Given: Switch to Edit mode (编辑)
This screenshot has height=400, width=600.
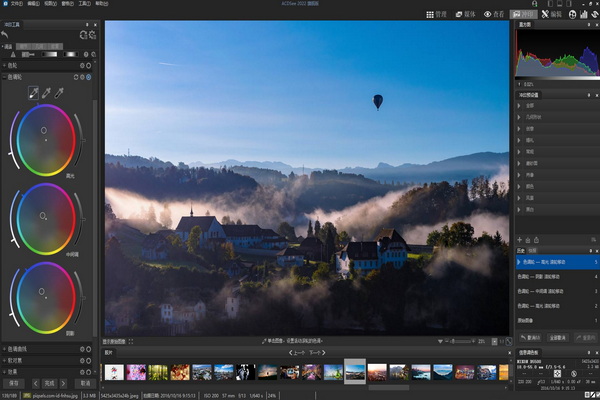Looking at the screenshot, I should (552, 14).
